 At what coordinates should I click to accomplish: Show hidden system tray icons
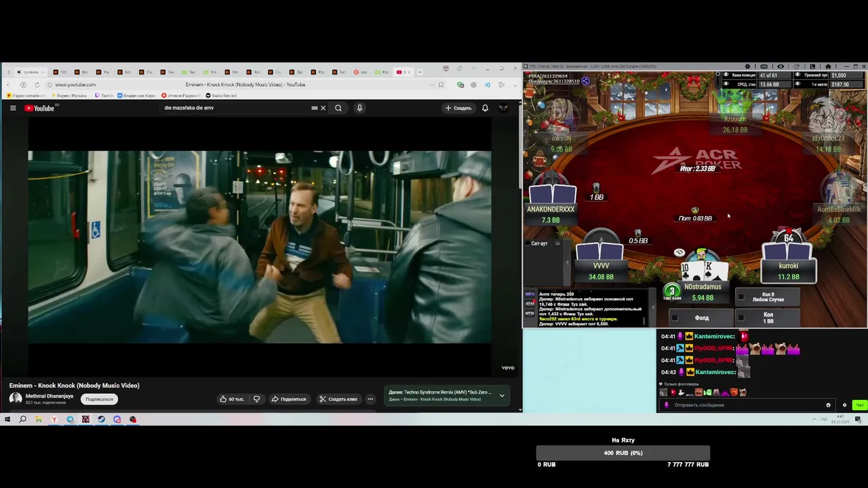(x=814, y=420)
